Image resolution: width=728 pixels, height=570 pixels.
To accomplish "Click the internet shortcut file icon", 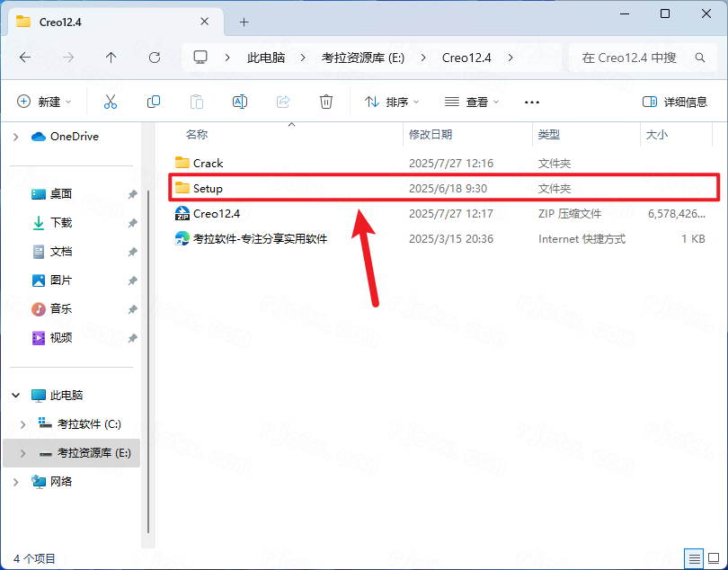I will click(x=182, y=239).
